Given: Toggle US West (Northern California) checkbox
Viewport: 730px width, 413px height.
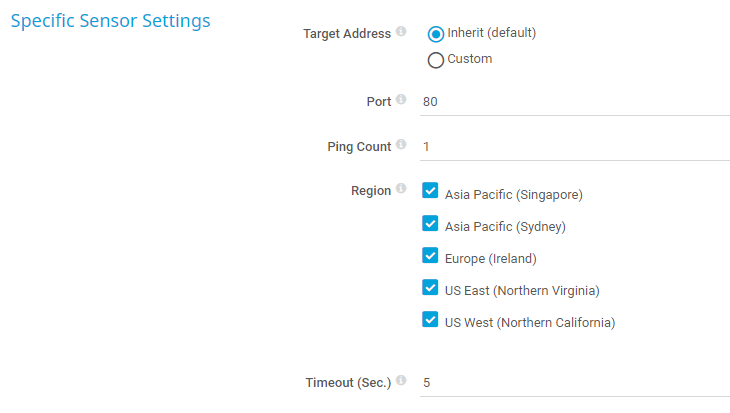Looking at the screenshot, I should (x=431, y=320).
